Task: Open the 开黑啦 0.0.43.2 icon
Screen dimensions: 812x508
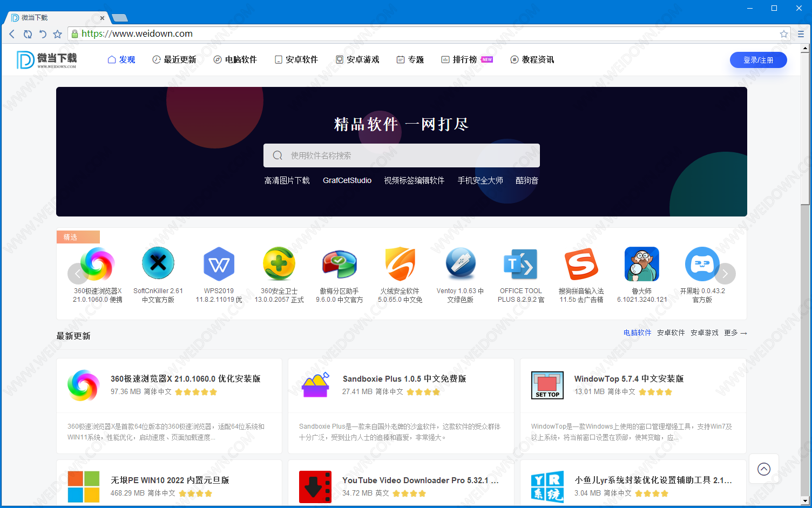Action: [702, 264]
